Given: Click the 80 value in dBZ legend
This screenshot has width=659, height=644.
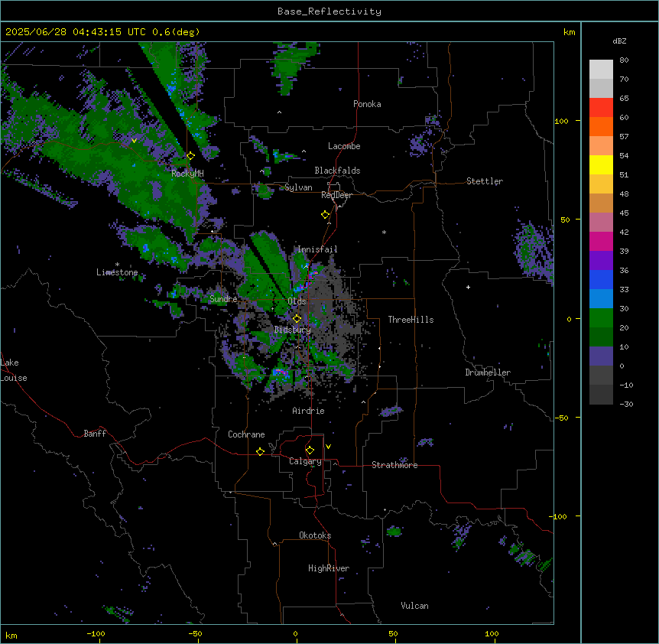Looking at the screenshot, I should pyautogui.click(x=624, y=60).
